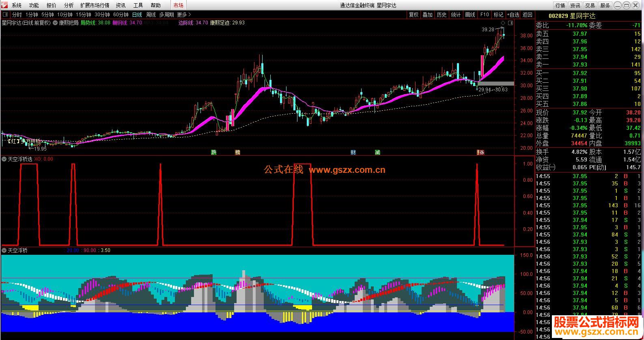The height and width of the screenshot is (340, 644).
Task: Switch chart to 分时 view
Action: (x=17, y=15)
